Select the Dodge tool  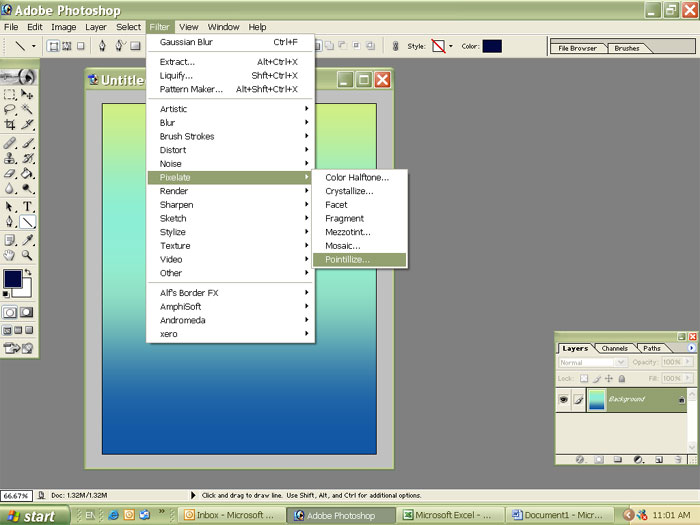[x=27, y=188]
